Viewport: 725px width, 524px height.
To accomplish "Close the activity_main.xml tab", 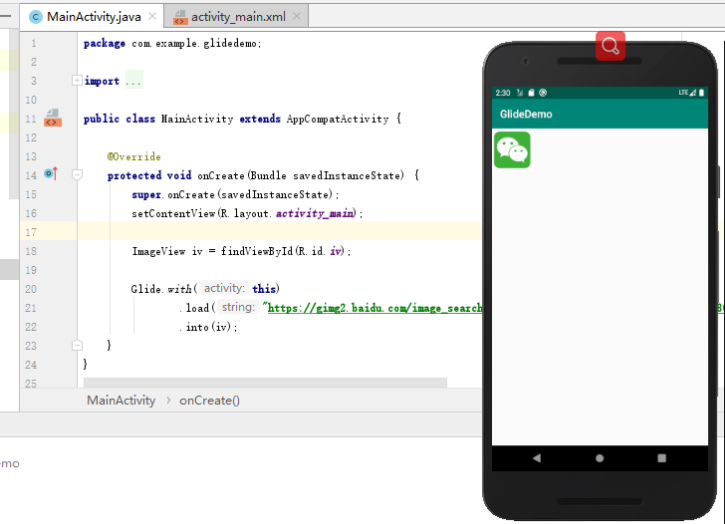I will coord(297,17).
